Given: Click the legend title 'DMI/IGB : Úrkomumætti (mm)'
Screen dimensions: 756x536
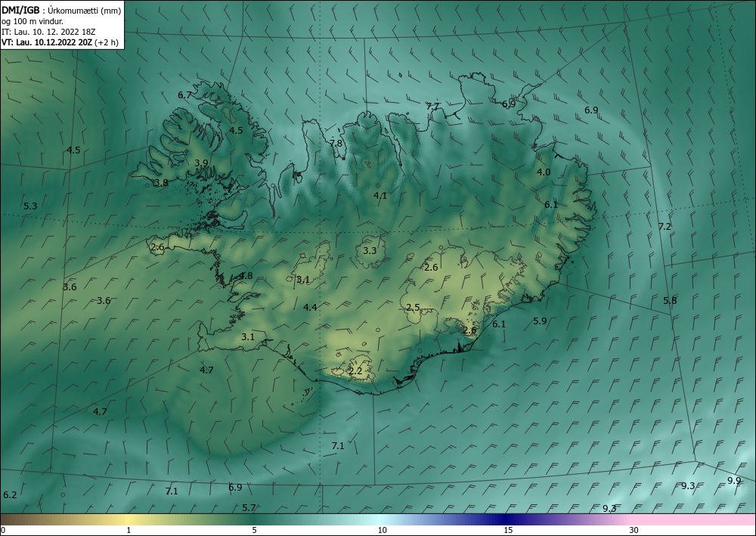Looking at the screenshot, I should point(61,10).
